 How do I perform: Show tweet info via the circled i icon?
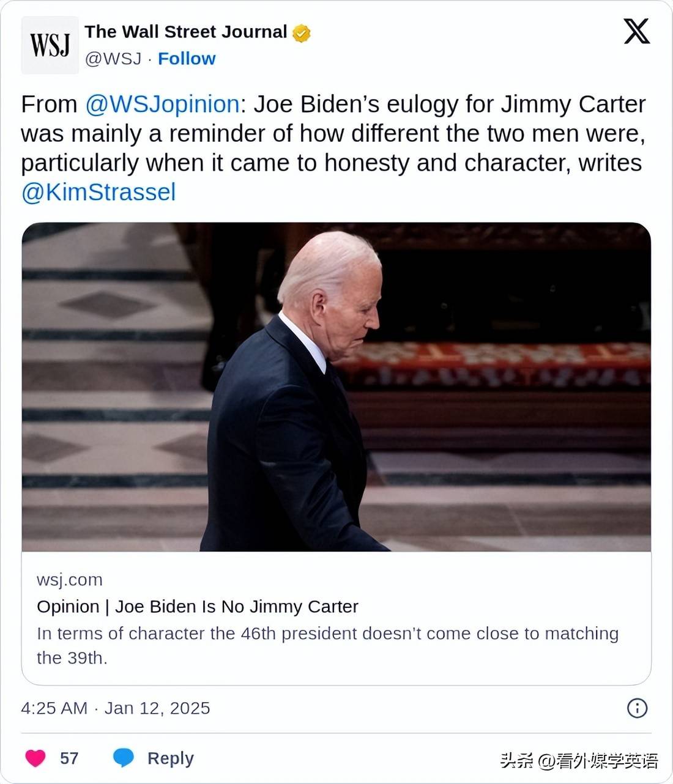pyautogui.click(x=637, y=708)
